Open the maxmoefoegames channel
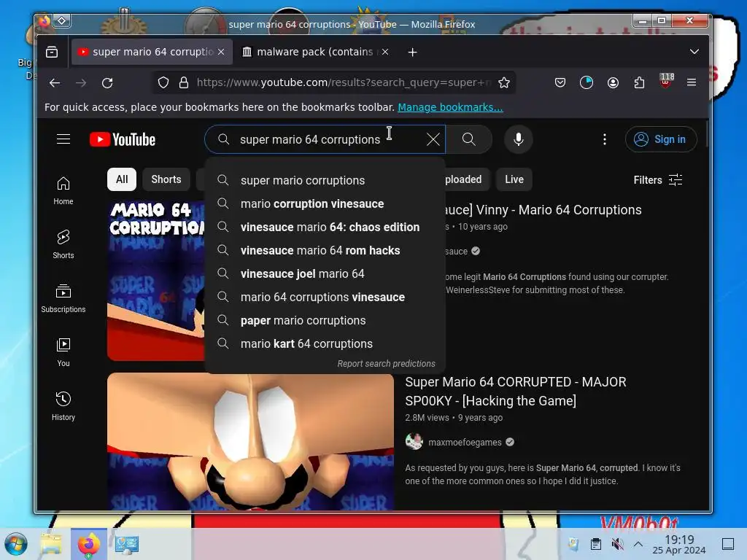The height and width of the screenshot is (560, 747). (x=465, y=443)
